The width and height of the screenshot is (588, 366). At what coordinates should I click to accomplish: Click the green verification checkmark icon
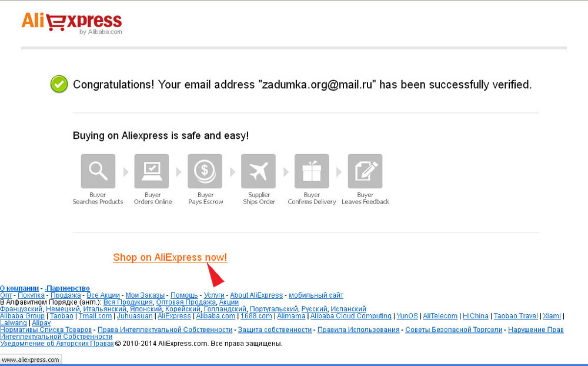coord(59,84)
